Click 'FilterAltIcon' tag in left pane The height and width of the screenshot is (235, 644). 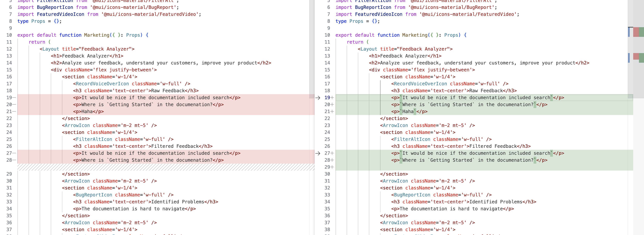[94, 139]
